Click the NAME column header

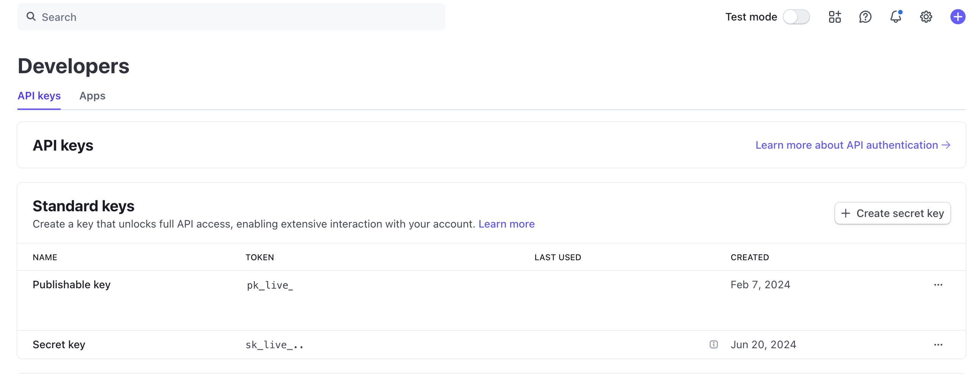pyautogui.click(x=45, y=257)
